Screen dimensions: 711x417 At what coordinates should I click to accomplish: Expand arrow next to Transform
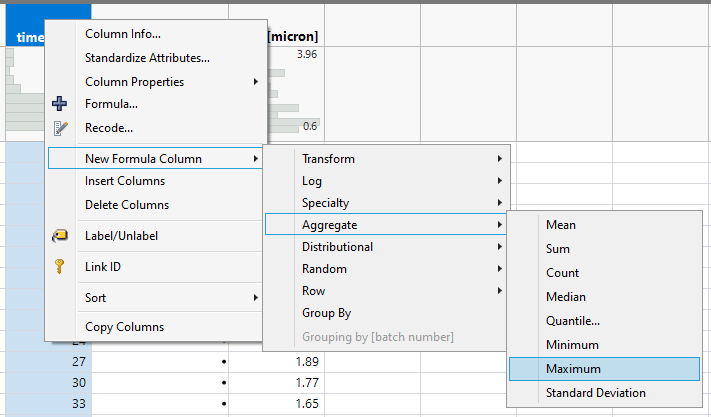(499, 159)
